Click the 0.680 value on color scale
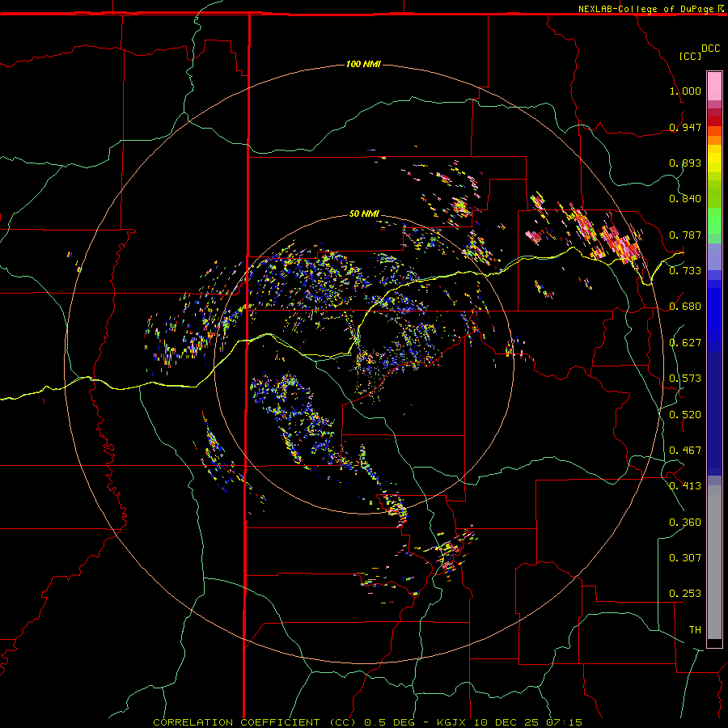Image resolution: width=728 pixels, height=728 pixels. pos(685,307)
